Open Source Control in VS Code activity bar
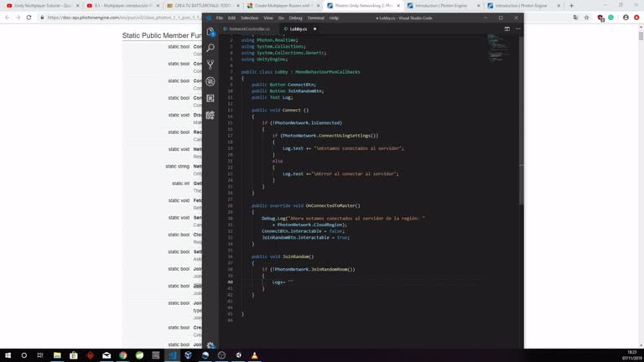 coord(210,65)
